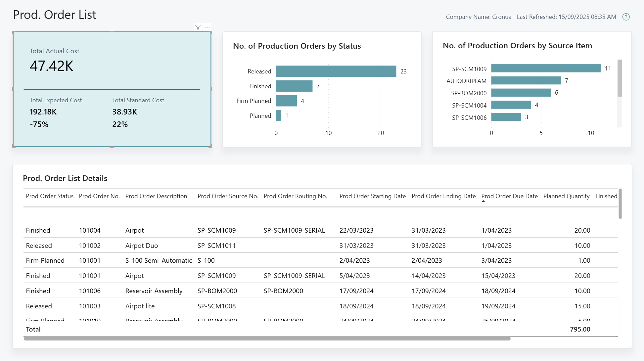The image size is (644, 361).
Task: Click the Planned bar showing value 1
Action: coord(279,115)
